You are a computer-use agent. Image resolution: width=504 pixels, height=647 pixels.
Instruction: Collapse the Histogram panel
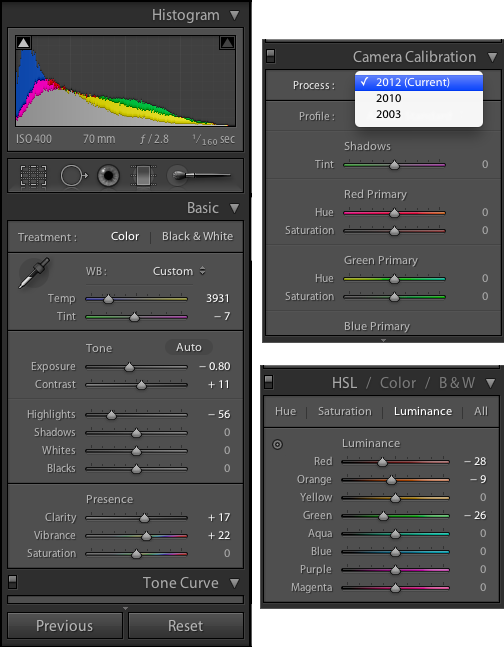(234, 15)
